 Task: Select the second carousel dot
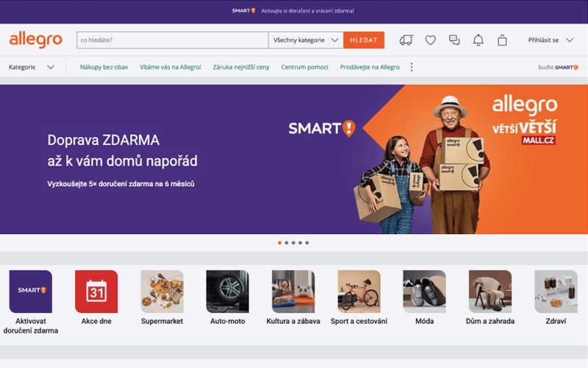287,243
